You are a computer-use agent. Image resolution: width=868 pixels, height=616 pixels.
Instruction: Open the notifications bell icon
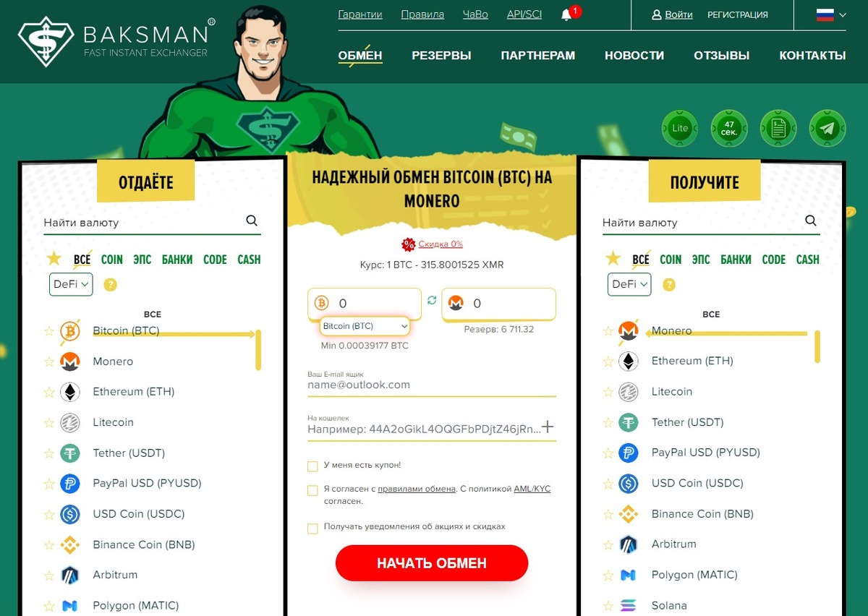coord(566,15)
